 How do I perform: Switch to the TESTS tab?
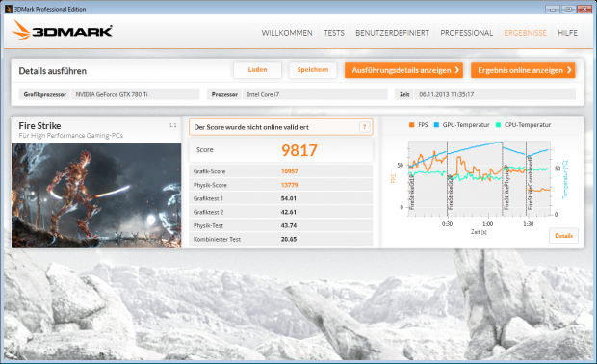click(334, 33)
